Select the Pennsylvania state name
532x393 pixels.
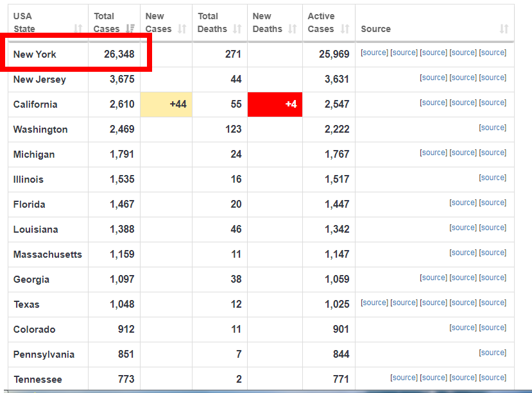(44, 355)
